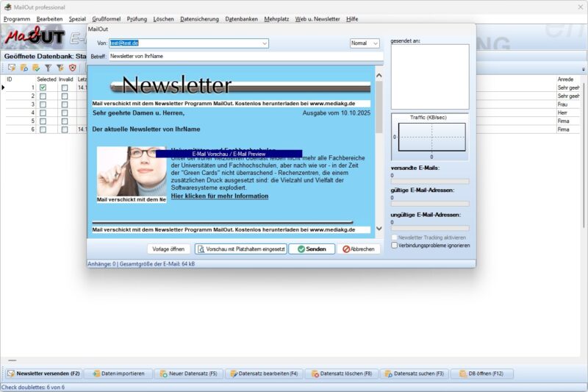This screenshot has height=392, width=588.
Task: Click the green check icon on Senden
Action: pyautogui.click(x=301, y=249)
